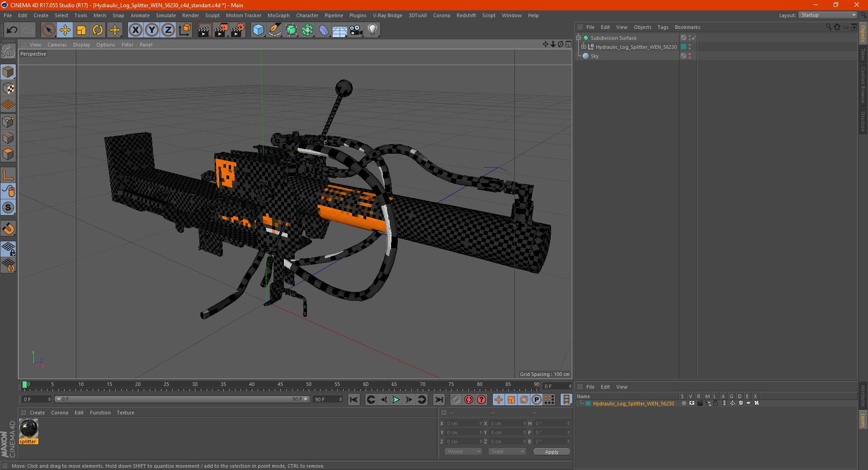The height and width of the screenshot is (470, 868).
Task: Go to end of animation
Action: point(439,399)
